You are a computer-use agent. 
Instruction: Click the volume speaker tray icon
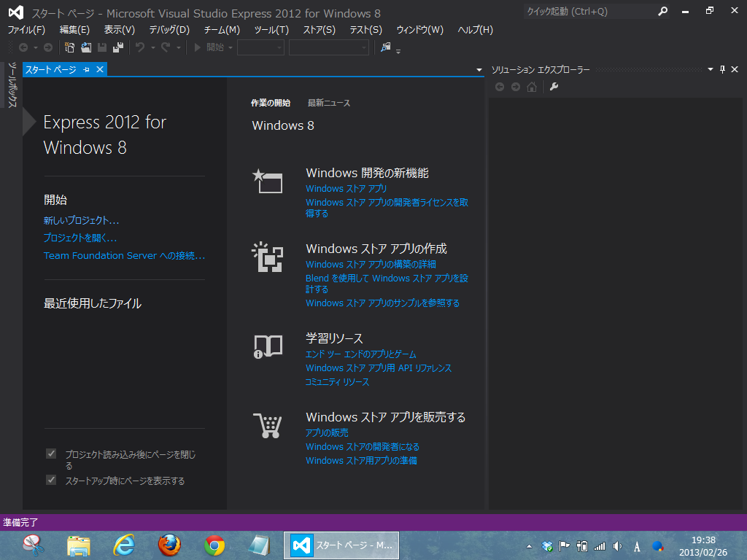tap(617, 546)
